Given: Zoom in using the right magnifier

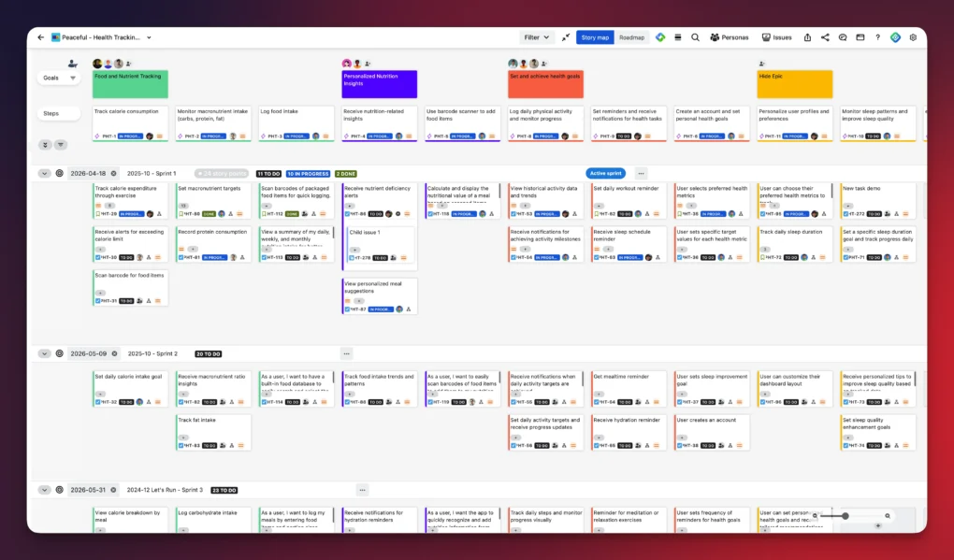Looking at the screenshot, I should 888,516.
